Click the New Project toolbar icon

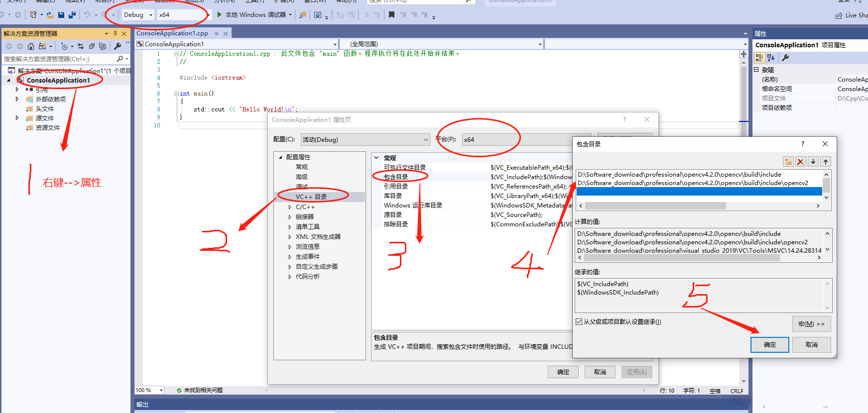(x=33, y=15)
